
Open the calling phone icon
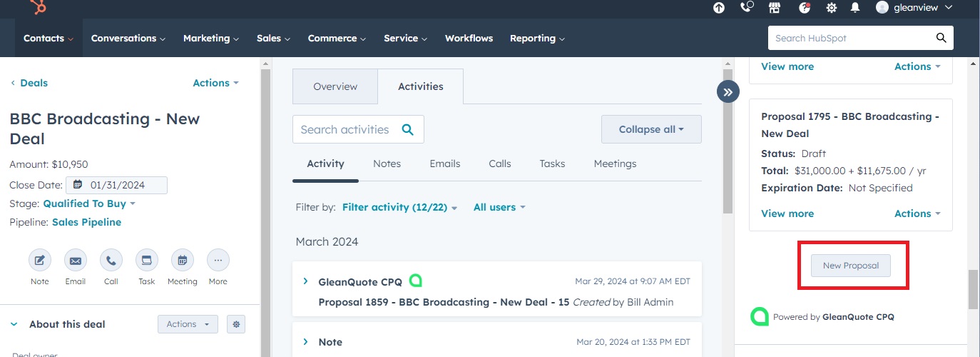tap(747, 8)
